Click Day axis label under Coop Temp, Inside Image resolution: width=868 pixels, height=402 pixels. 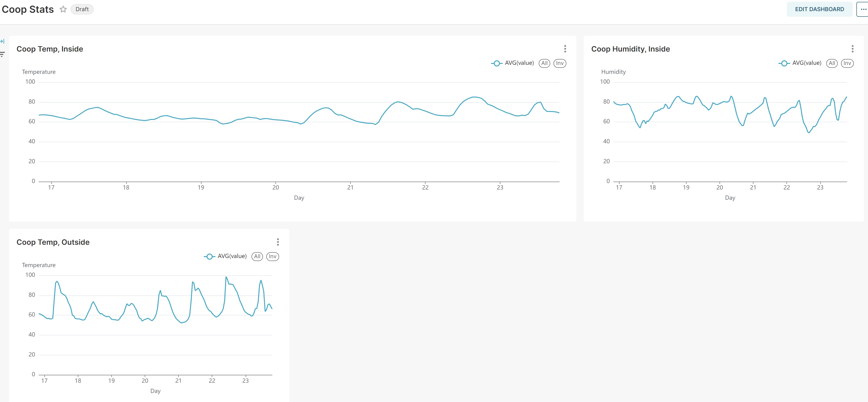[x=299, y=198]
